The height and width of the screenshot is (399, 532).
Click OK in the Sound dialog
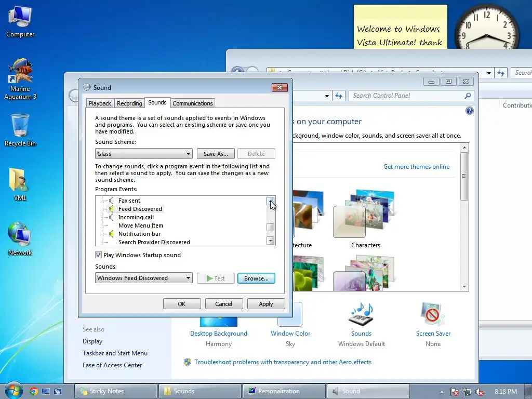pos(182,303)
